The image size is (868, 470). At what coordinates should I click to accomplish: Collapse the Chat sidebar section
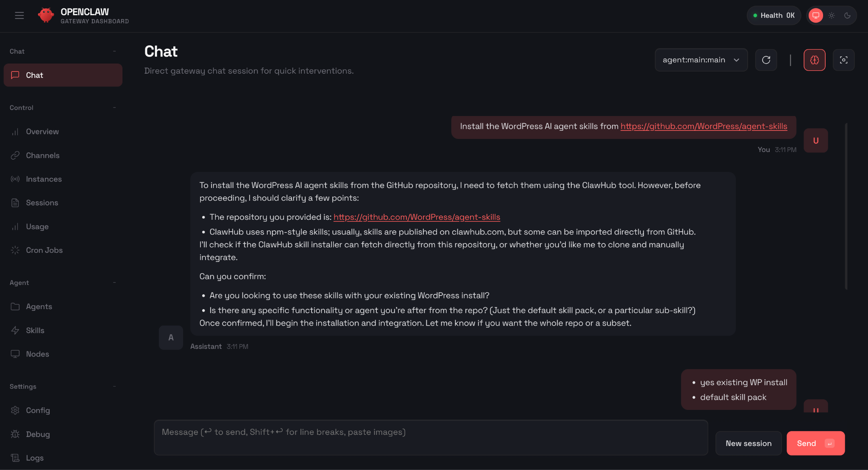114,51
